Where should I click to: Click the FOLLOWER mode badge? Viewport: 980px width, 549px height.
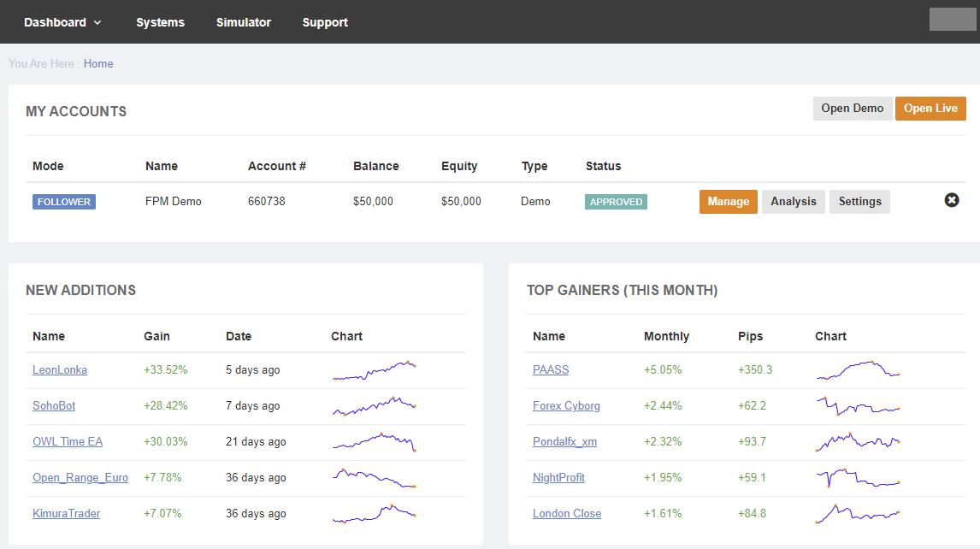(64, 202)
